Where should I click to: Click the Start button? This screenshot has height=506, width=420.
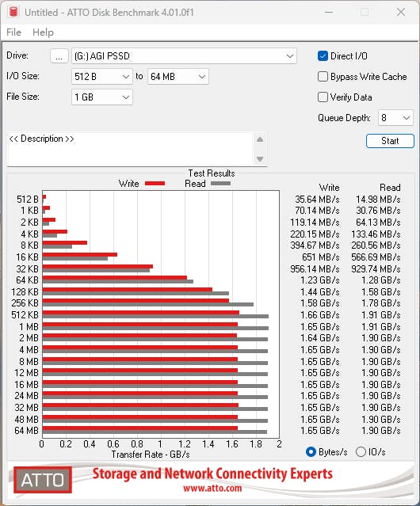click(x=390, y=141)
